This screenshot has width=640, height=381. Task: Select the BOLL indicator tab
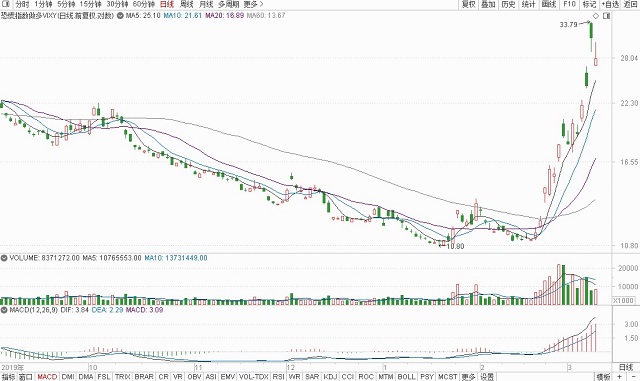coord(407,377)
